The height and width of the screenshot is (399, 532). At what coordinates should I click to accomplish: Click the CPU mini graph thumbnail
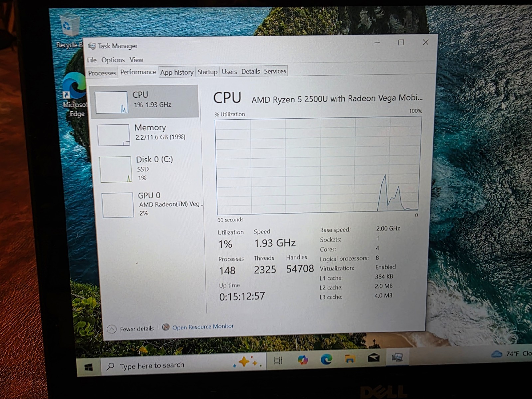[111, 102]
